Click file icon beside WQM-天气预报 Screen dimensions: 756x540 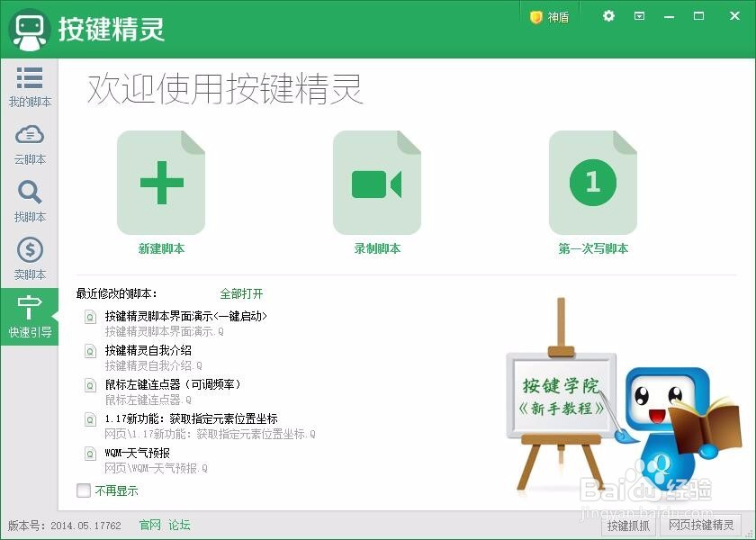click(x=90, y=454)
